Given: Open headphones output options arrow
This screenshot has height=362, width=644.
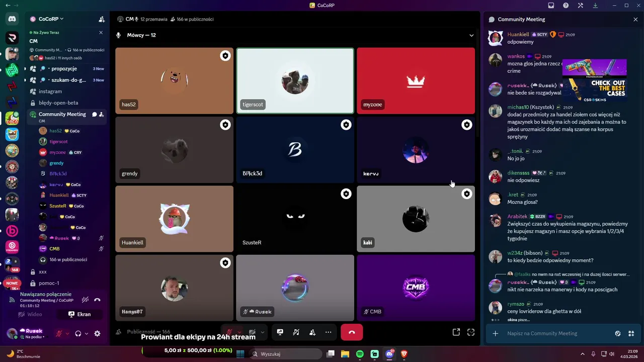Looking at the screenshot, I should pos(87,333).
